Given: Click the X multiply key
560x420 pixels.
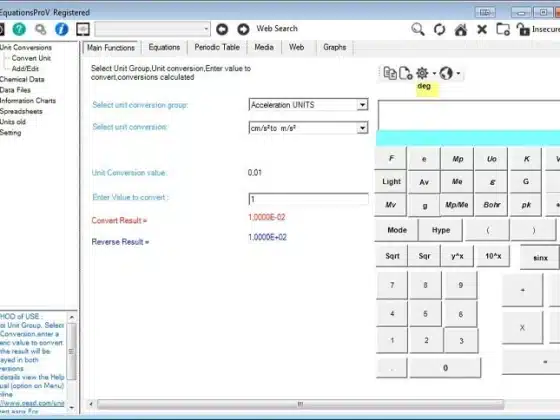Looking at the screenshot, I should (x=522, y=328).
